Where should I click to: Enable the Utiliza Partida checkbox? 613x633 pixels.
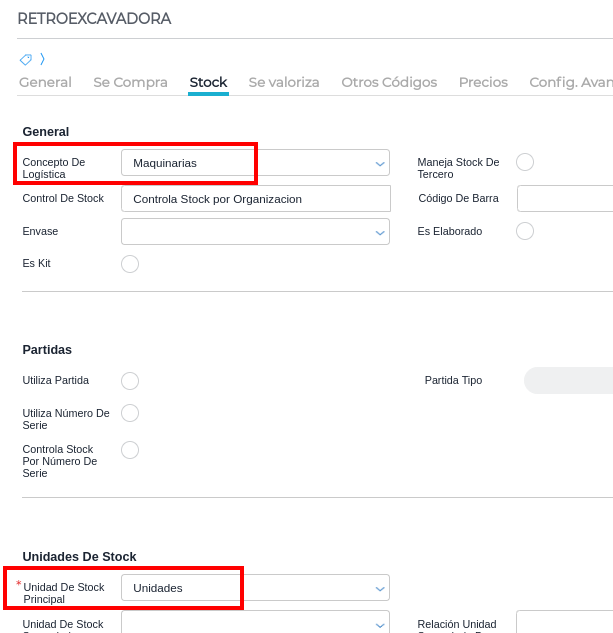pos(130,380)
